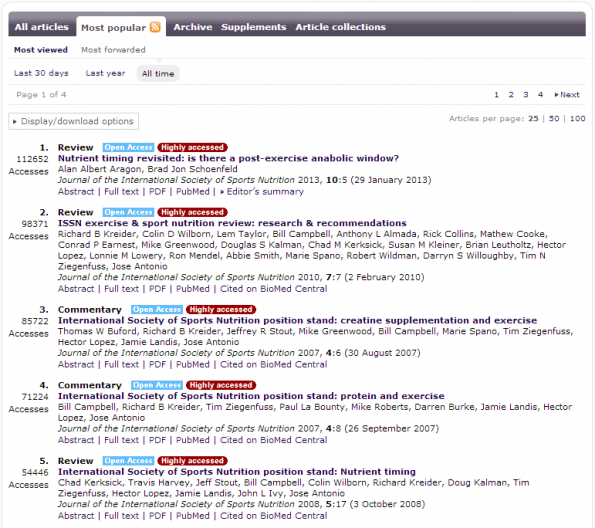595x528 pixels.
Task: Click Highly accessed badge on article 1
Action: click(192, 147)
